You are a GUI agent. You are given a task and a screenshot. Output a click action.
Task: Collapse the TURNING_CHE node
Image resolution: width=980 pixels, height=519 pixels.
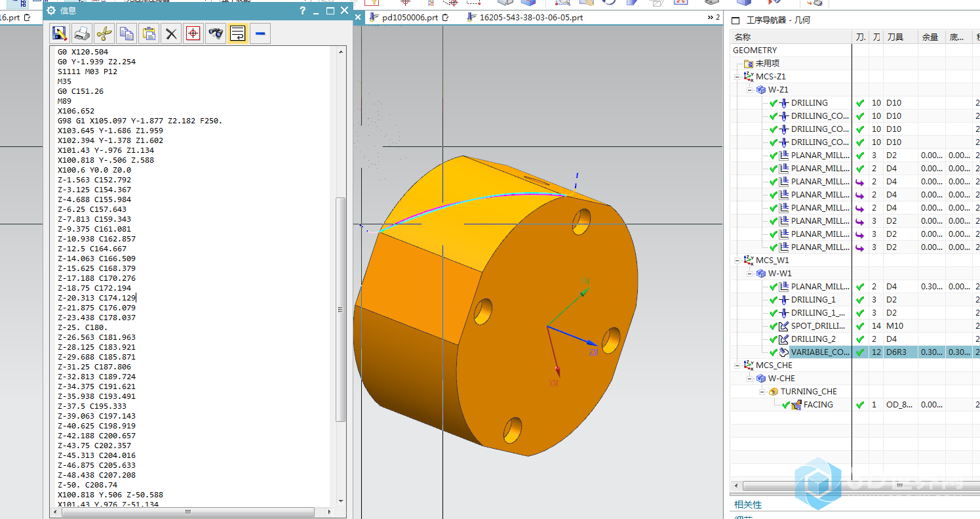pyautogui.click(x=763, y=392)
